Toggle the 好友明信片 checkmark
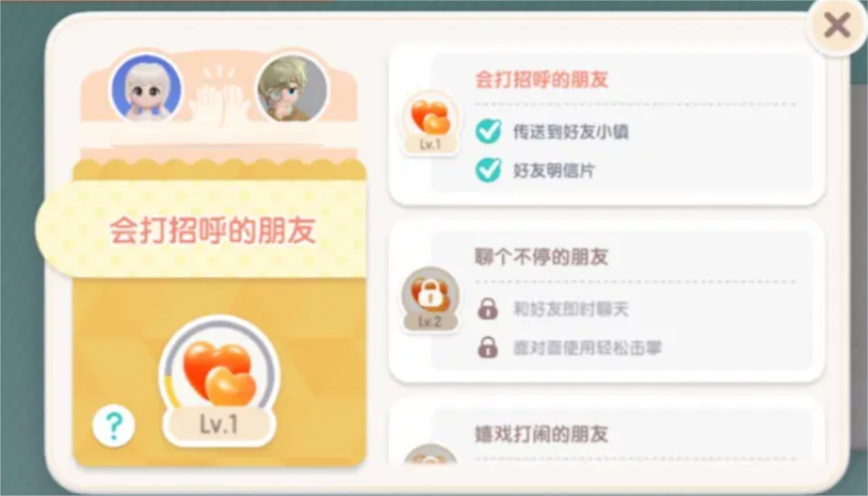868x496 pixels. click(488, 171)
